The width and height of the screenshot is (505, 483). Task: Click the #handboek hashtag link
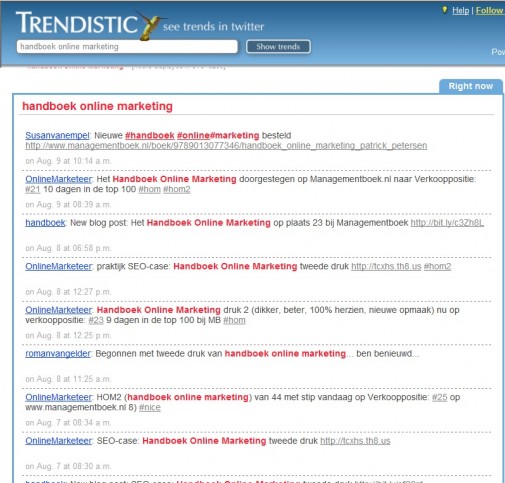click(x=150, y=135)
